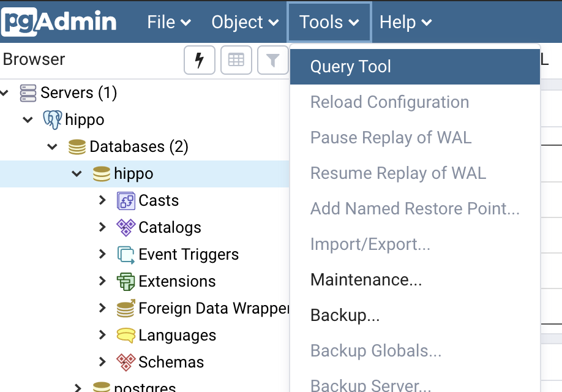Collapse the Databases node

click(51, 146)
